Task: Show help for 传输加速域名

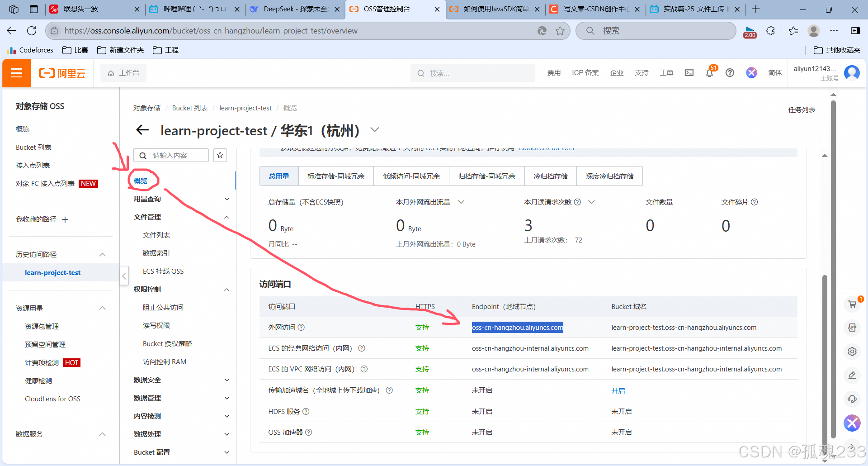Action: pos(389,390)
